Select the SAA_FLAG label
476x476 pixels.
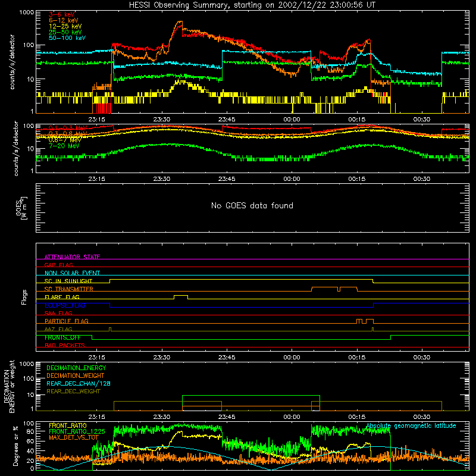tap(58, 313)
